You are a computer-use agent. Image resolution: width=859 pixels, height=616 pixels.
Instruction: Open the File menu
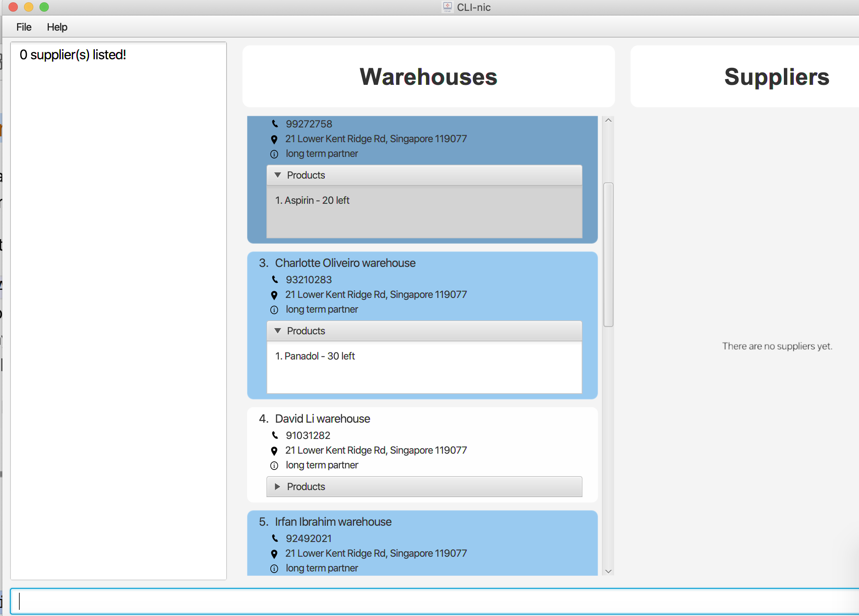click(x=24, y=27)
